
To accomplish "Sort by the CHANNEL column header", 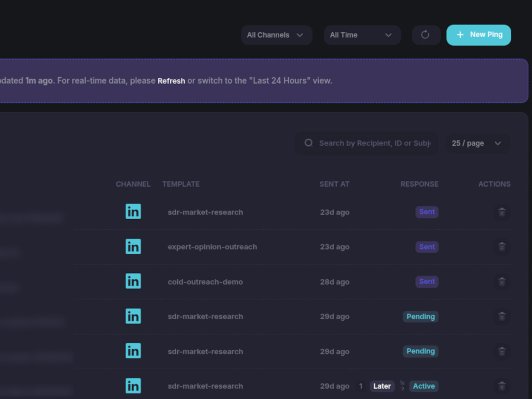I will [133, 184].
